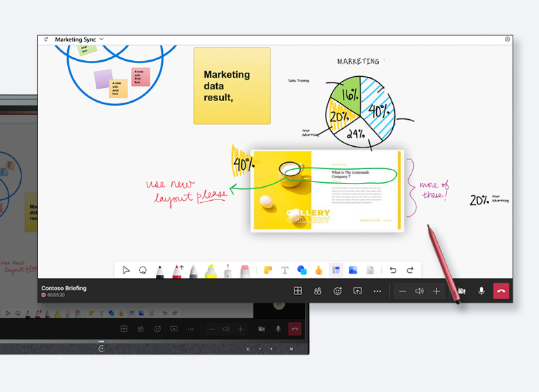The image size is (539, 392).
Task: Hang up the Contoso Briefing call
Action: 501,291
